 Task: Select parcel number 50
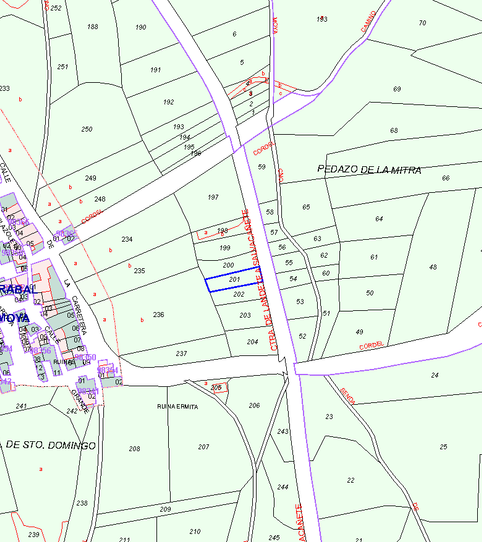click(370, 293)
